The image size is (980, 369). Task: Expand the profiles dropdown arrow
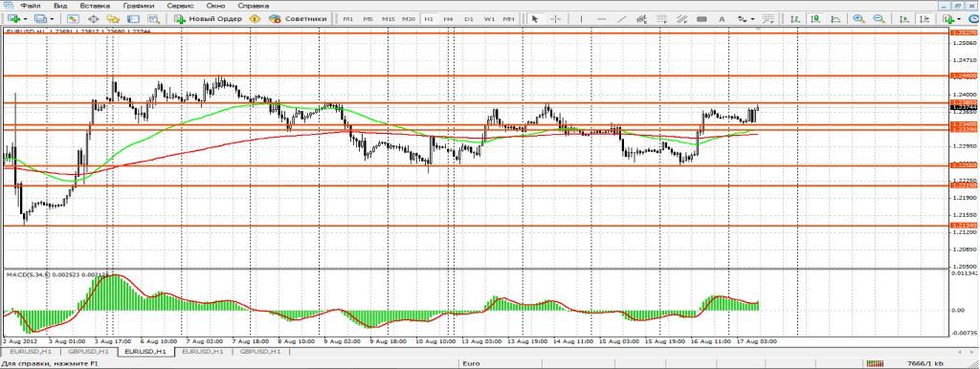52,19
